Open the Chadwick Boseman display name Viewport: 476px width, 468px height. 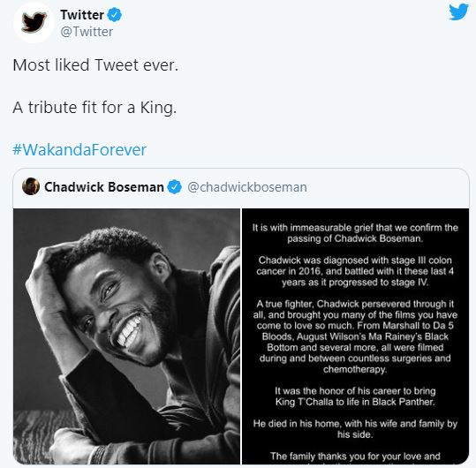(104, 187)
